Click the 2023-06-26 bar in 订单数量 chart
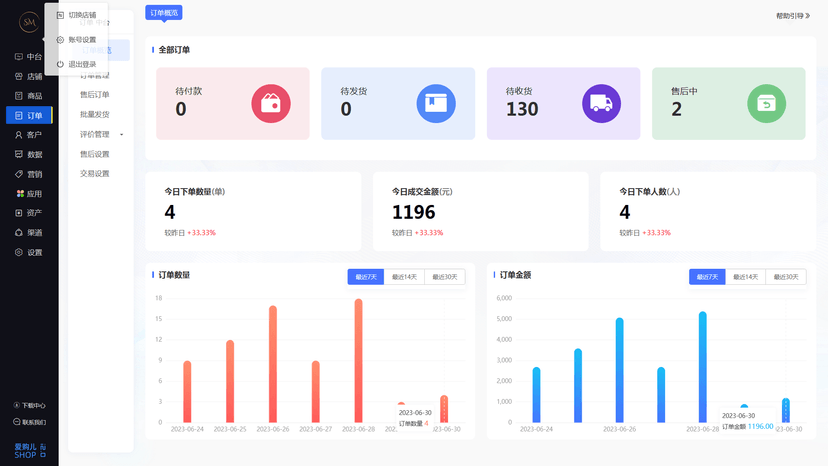The image size is (828, 466). [x=273, y=365]
